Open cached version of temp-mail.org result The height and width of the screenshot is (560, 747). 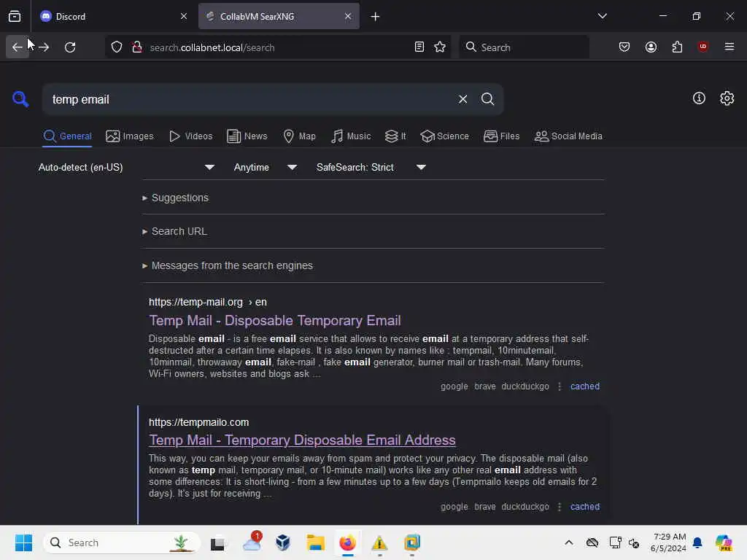coord(585,386)
